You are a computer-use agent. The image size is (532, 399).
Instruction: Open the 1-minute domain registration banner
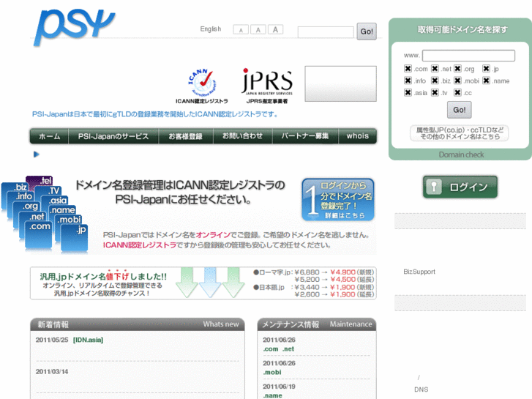tap(338, 200)
